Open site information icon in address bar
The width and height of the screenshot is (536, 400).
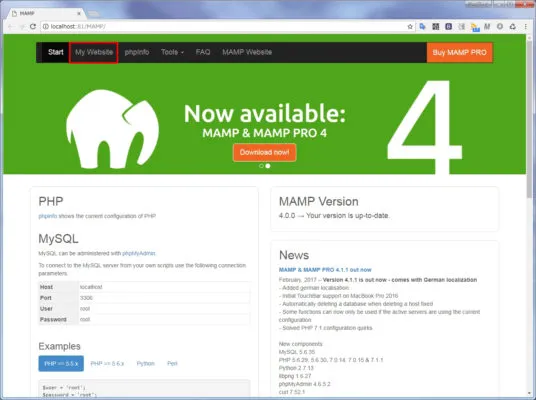click(45, 26)
